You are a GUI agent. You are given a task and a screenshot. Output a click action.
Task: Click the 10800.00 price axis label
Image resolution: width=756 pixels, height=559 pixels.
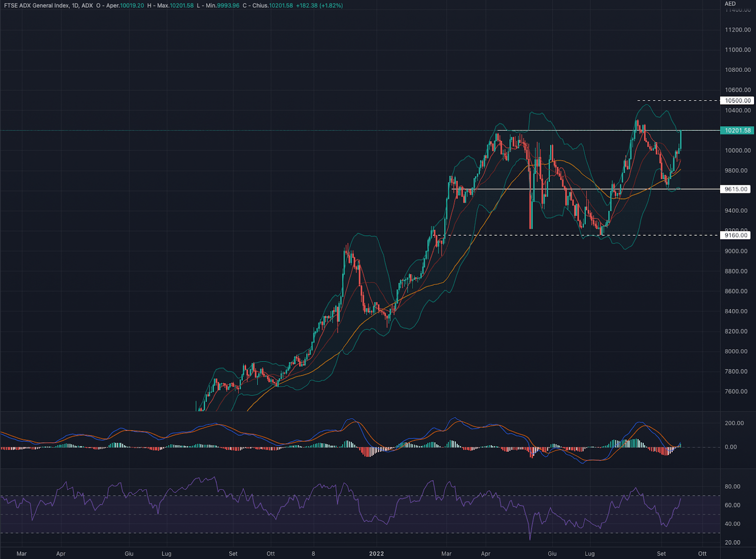click(738, 70)
